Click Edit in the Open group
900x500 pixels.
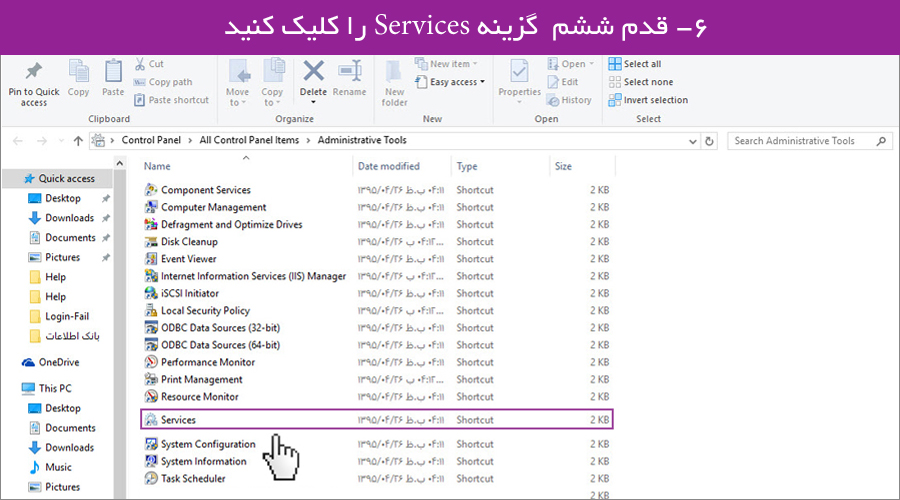point(562,82)
